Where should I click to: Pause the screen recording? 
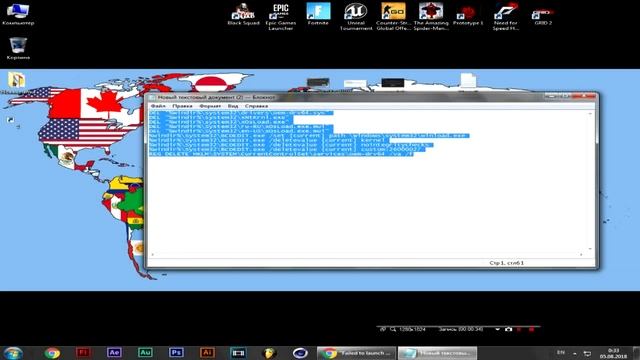(519, 329)
